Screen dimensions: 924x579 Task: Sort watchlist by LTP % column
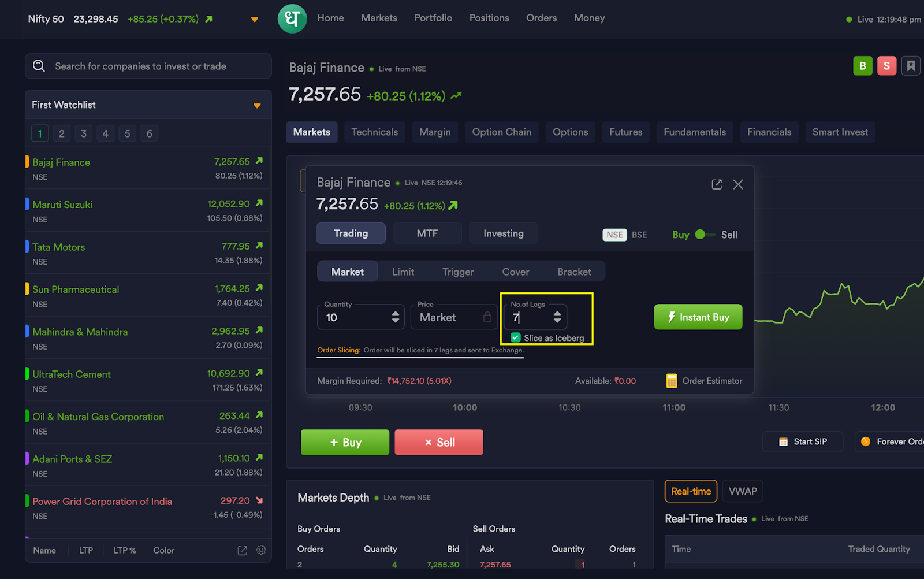pyautogui.click(x=124, y=550)
